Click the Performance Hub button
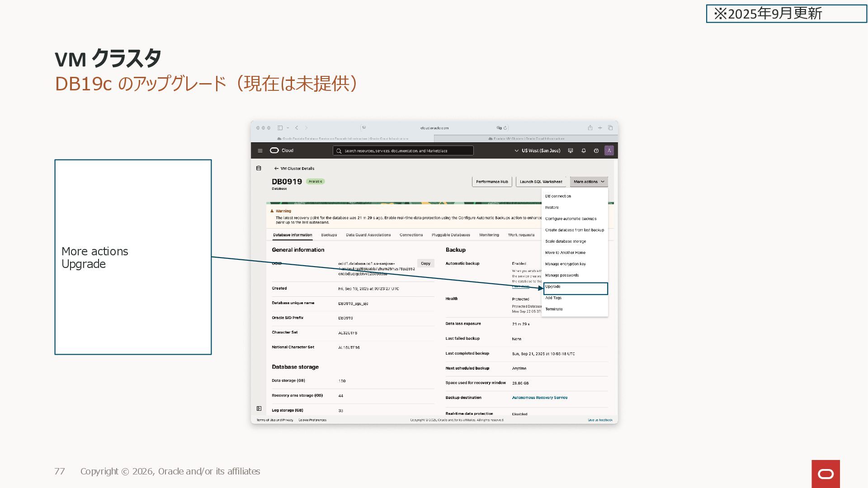868x488 pixels. click(x=492, y=182)
